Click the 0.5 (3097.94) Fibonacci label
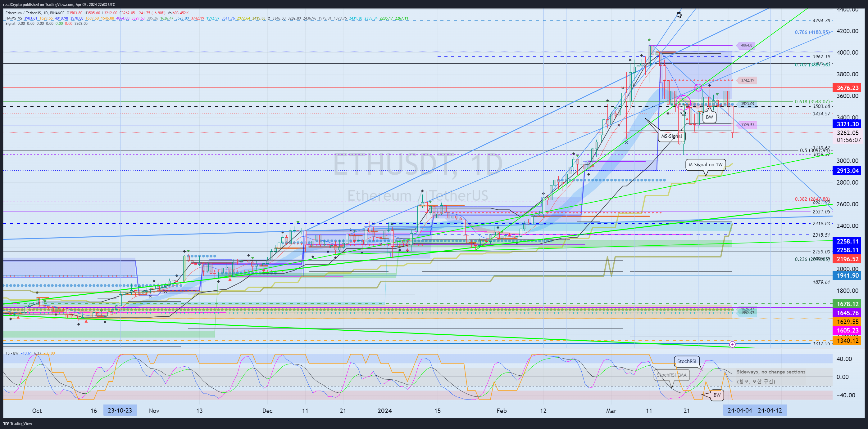868x429 pixels. point(815,150)
